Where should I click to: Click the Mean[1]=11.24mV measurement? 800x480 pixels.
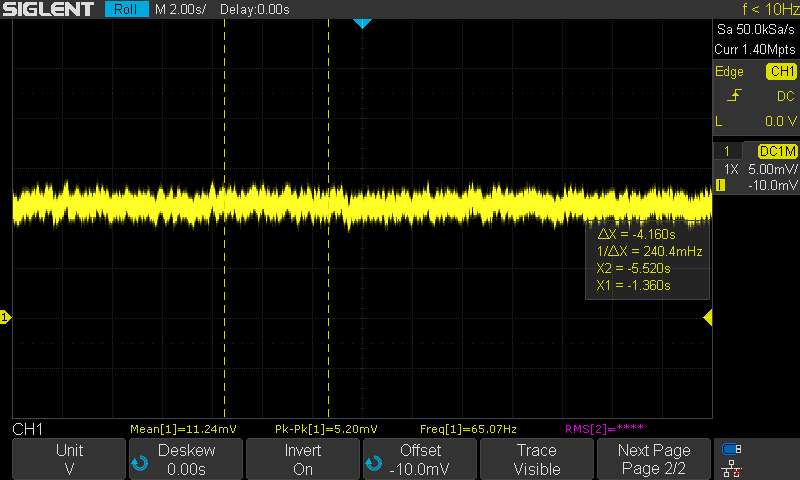point(183,429)
